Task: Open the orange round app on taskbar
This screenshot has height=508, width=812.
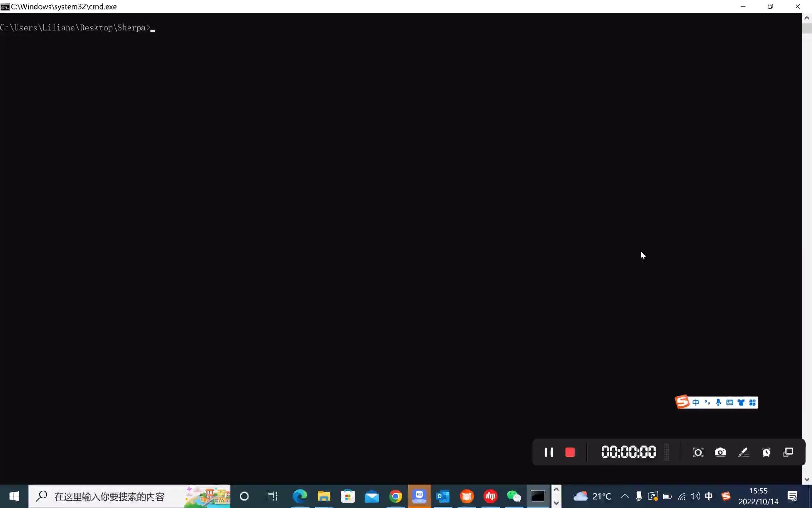Action: point(467,496)
